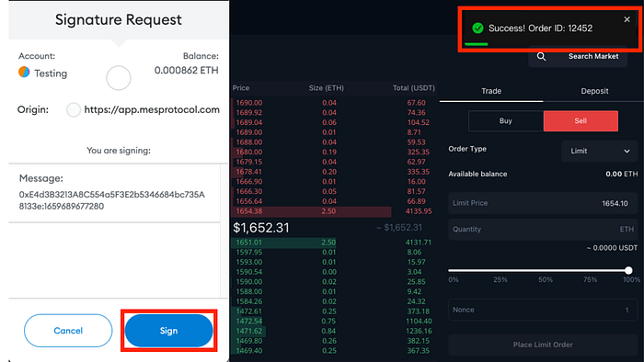Screen dimensions: 644x362
Task: Select ask price 1666.90 row
Action: (x=333, y=181)
